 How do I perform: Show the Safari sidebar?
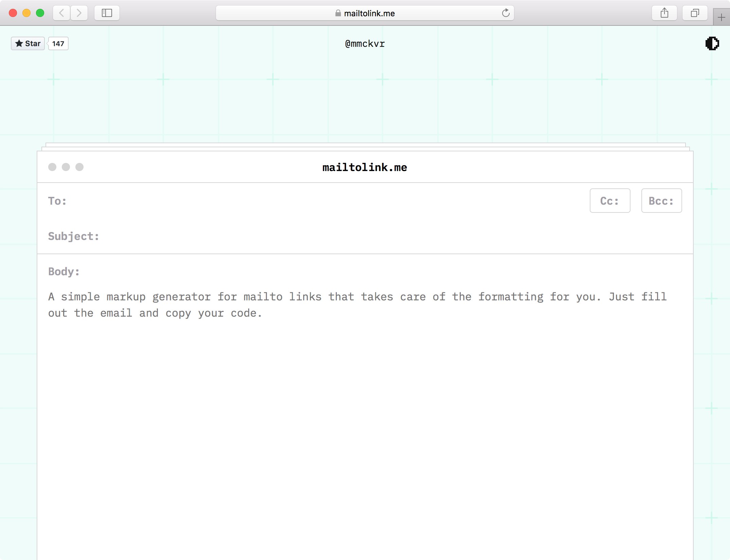coord(107,13)
